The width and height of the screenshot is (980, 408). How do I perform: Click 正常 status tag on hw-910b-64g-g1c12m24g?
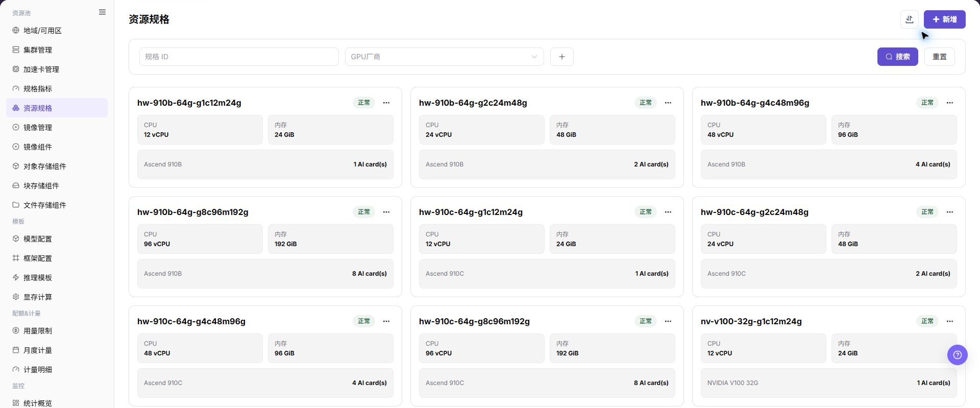(x=364, y=103)
